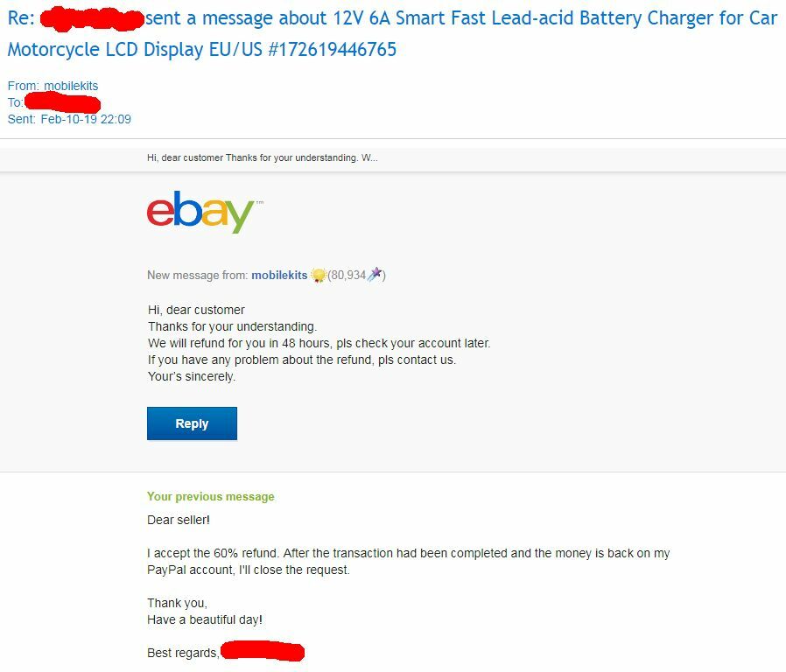Click the green 'Your previous message' heading
Image resolution: width=786 pixels, height=672 pixels.
(211, 497)
